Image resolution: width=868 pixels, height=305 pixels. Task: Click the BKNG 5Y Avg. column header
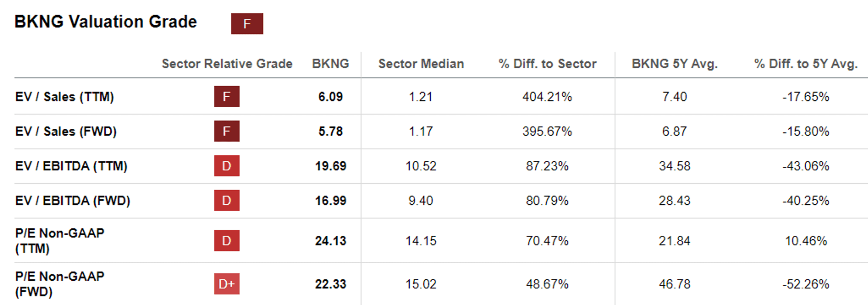pos(674,64)
